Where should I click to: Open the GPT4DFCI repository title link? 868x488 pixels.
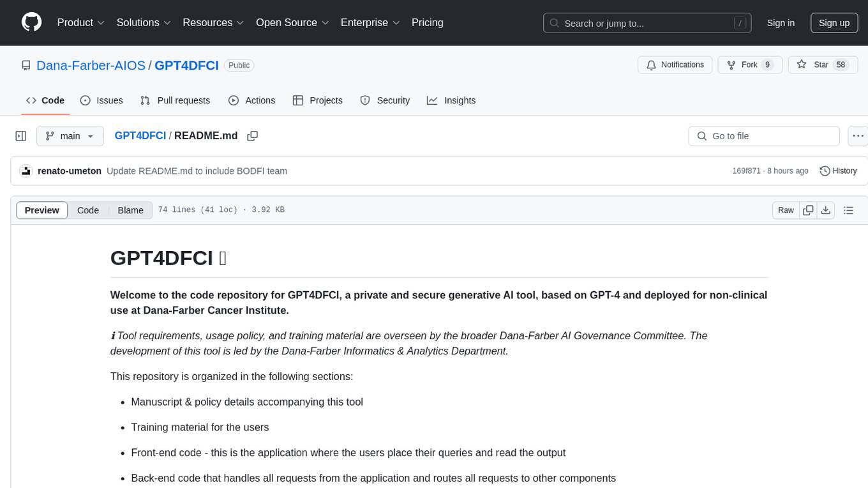pos(186,65)
